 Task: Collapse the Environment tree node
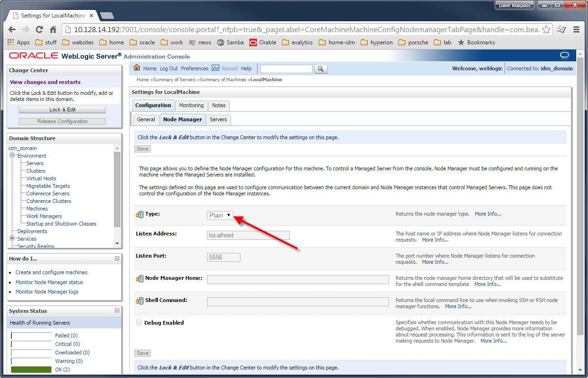12,156
